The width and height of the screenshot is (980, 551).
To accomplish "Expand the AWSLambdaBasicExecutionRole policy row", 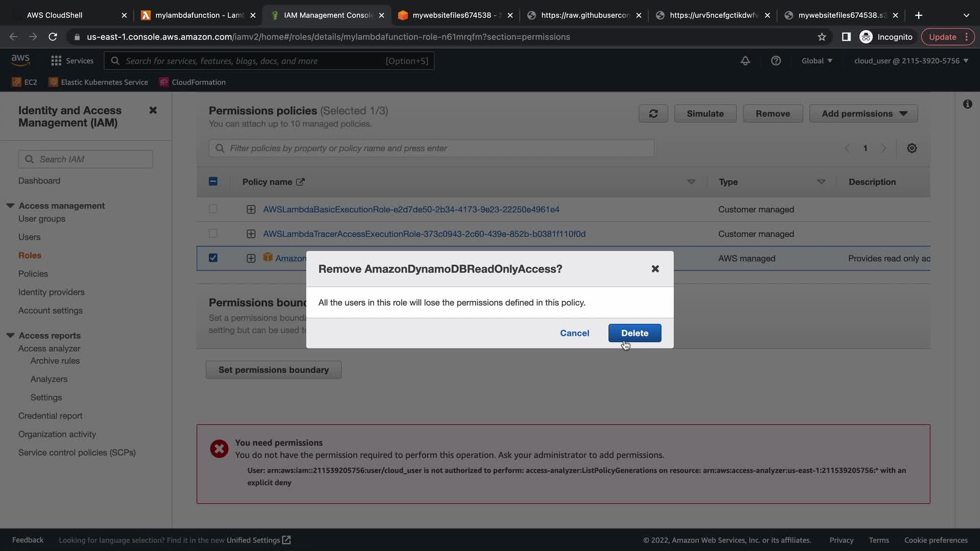I will click(251, 210).
